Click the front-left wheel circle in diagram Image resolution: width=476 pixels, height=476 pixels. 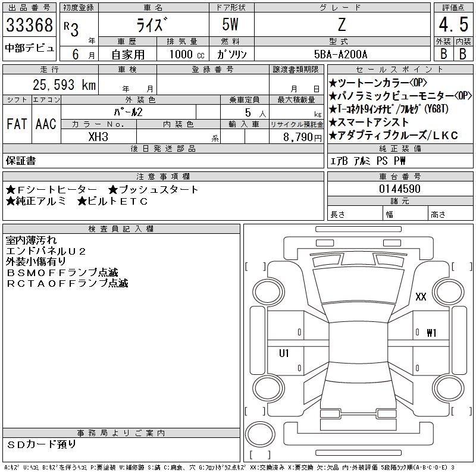(x=268, y=292)
